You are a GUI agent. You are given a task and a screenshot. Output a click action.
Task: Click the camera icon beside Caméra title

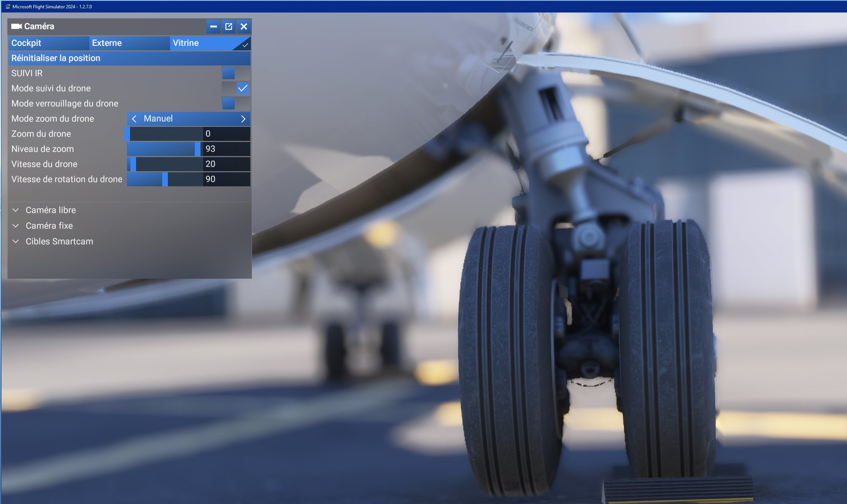[x=16, y=26]
